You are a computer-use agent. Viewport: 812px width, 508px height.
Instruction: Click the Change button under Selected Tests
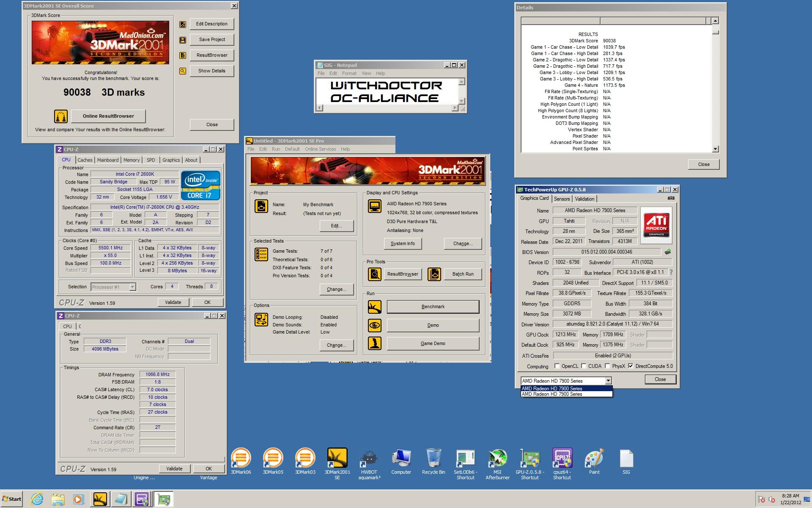(337, 289)
